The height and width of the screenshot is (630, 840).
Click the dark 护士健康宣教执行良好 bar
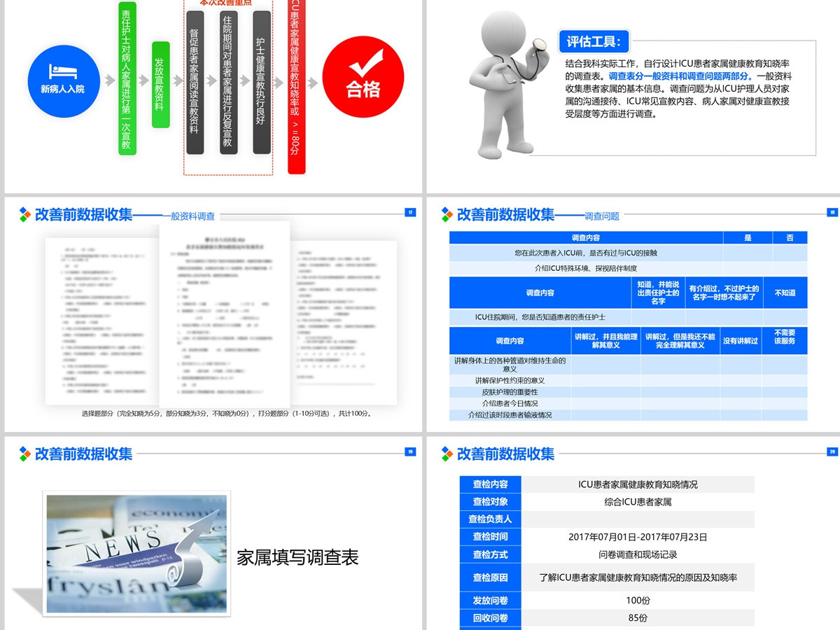point(261,82)
